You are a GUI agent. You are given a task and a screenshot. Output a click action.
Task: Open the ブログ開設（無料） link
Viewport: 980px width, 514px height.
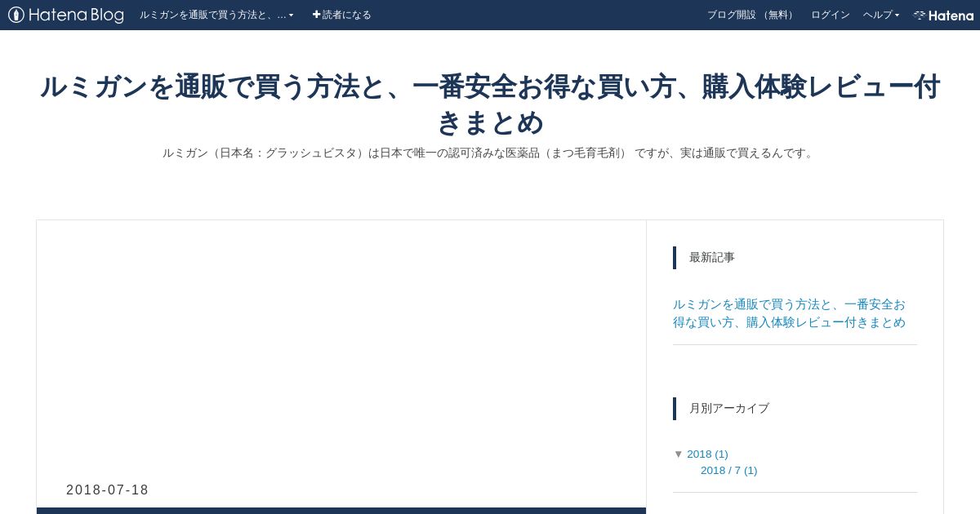(x=752, y=15)
